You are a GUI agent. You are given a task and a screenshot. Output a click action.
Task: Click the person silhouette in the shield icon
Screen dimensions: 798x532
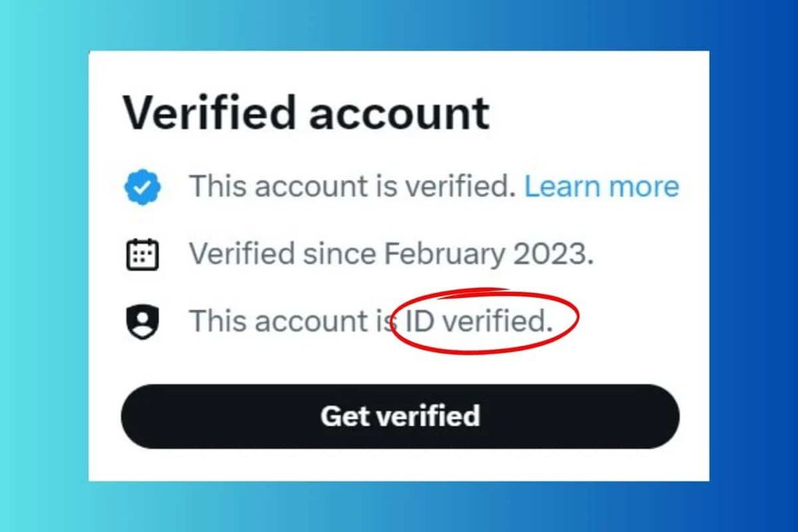[142, 319]
